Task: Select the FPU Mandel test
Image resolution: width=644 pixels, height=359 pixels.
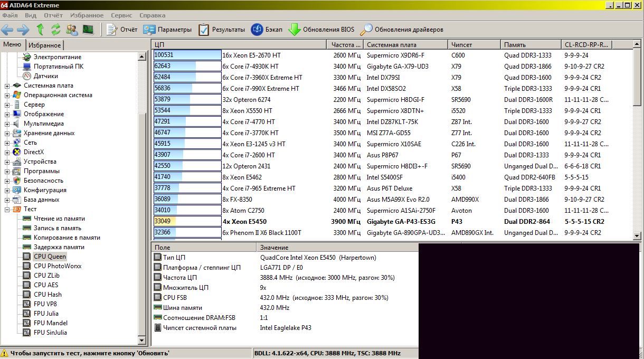Action: pyautogui.click(x=45, y=323)
